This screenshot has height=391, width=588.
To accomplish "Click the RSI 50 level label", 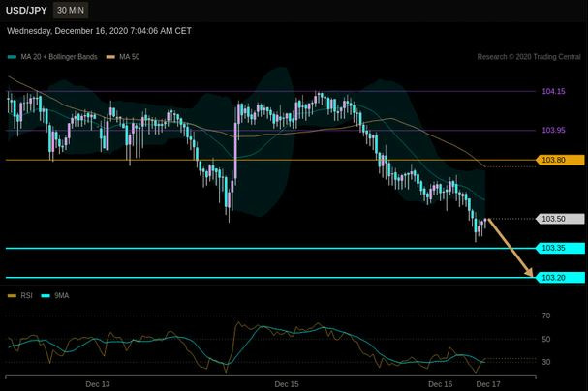I will pos(546,339).
